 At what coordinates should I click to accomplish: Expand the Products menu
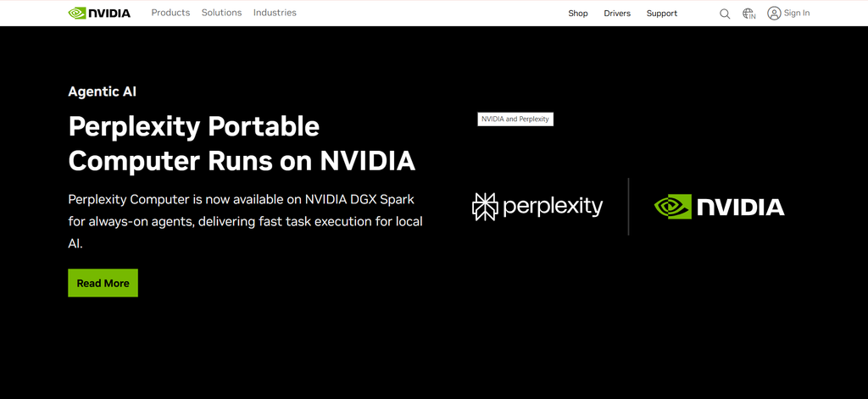[170, 13]
